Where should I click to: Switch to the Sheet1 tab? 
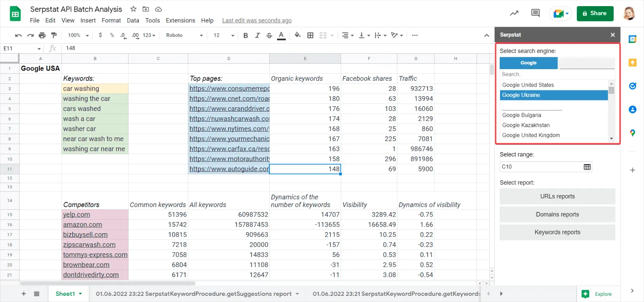(65, 294)
